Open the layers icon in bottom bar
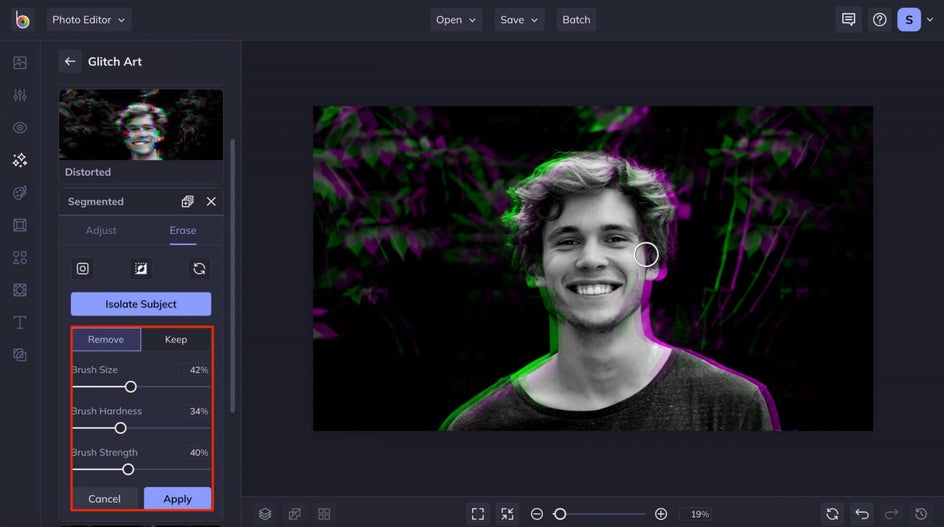This screenshot has width=944, height=527. 265,514
